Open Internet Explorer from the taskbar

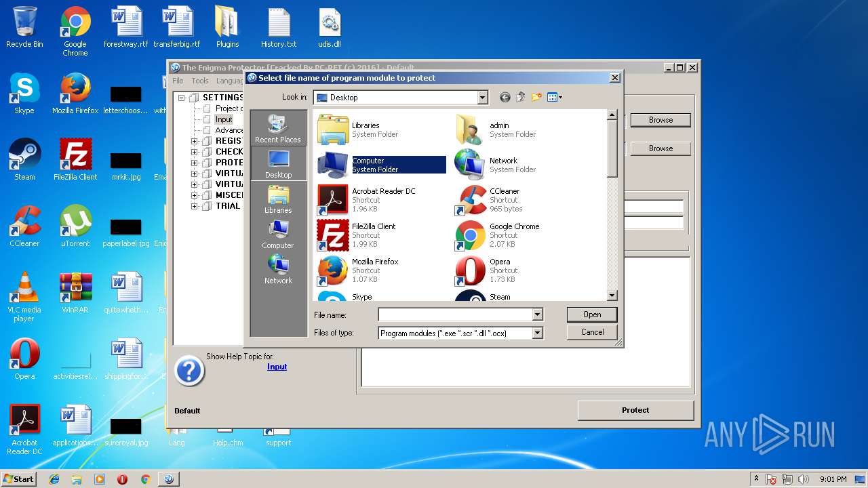(54, 479)
